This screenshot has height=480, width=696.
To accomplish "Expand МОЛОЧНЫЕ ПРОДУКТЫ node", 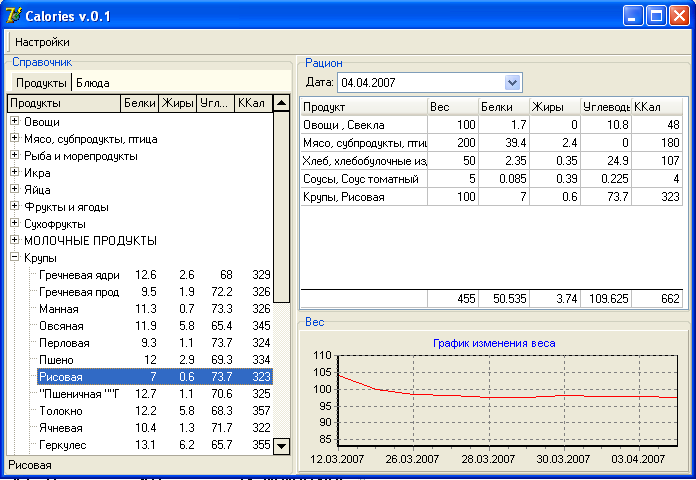I will tap(15, 240).
